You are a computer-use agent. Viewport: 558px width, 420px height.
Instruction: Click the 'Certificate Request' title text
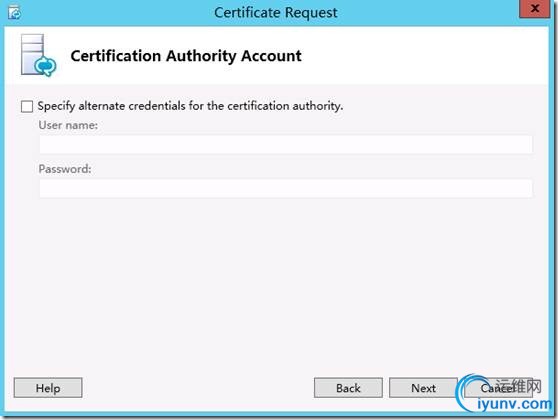point(276,13)
